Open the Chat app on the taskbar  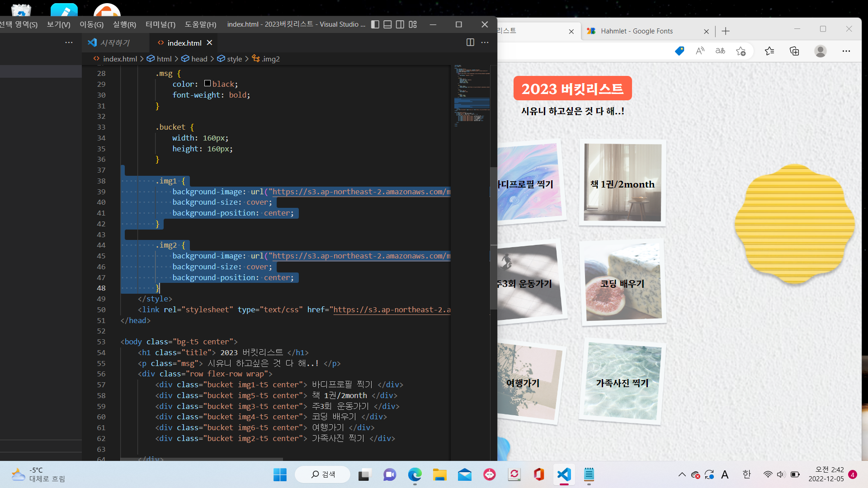tap(389, 474)
